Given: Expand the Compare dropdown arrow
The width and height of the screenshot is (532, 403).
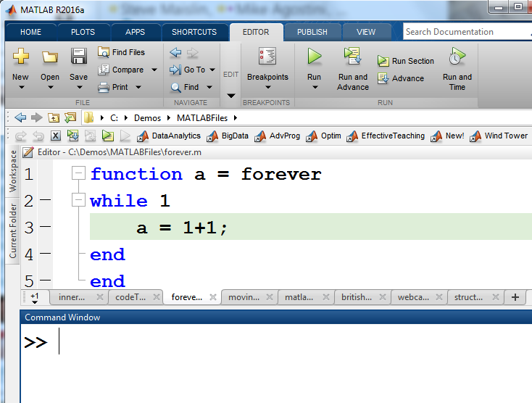Looking at the screenshot, I should (154, 70).
